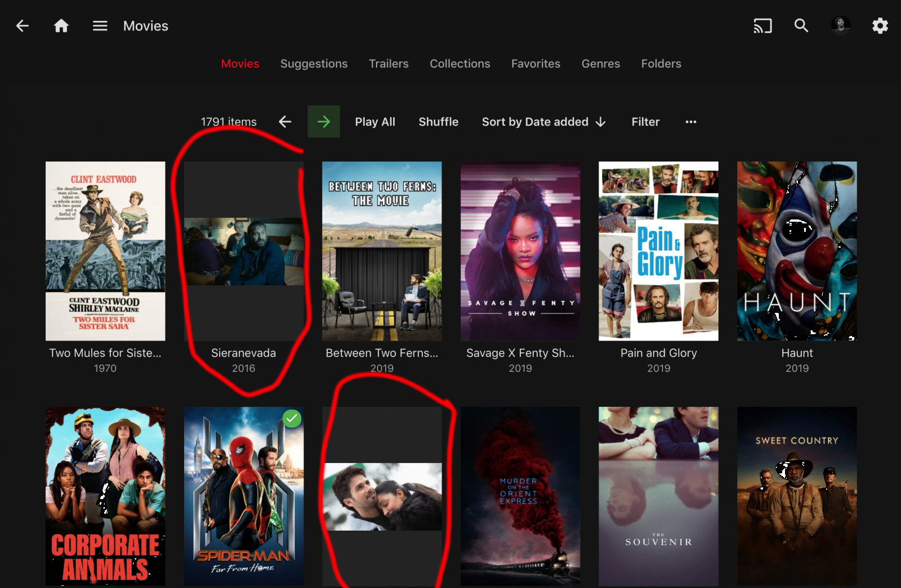Open the Sieranevada thumbnail

[x=244, y=251]
